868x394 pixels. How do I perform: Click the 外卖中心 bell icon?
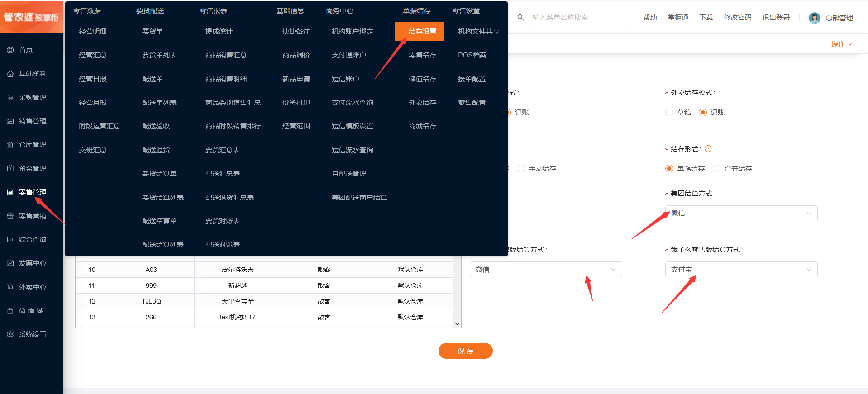click(10, 287)
